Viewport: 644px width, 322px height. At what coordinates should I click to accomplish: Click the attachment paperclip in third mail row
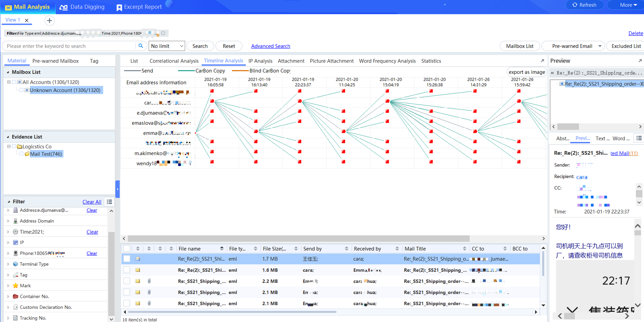click(149, 281)
